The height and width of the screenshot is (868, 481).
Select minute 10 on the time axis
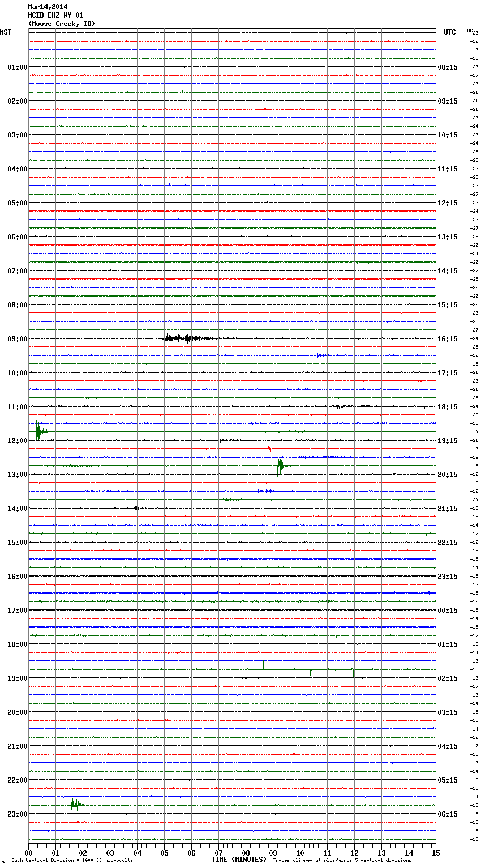click(300, 853)
